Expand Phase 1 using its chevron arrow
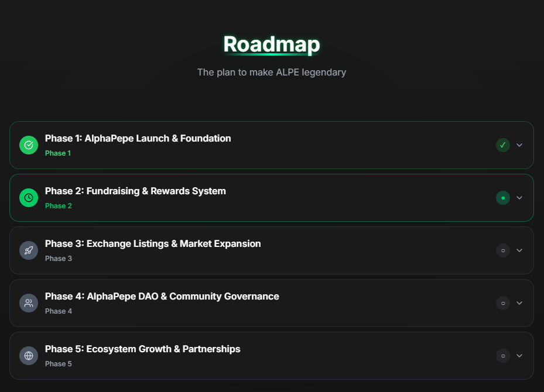The image size is (544, 392). (x=519, y=145)
